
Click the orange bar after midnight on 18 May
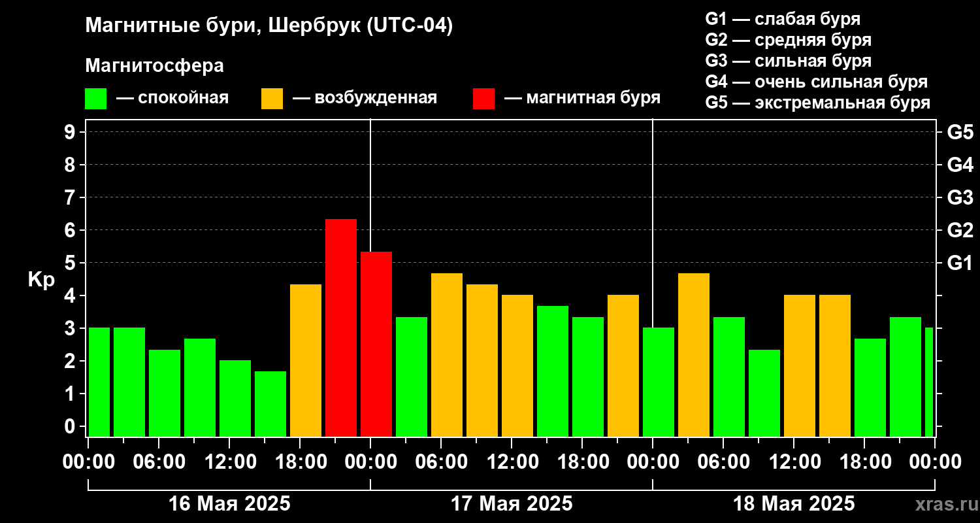coord(694,355)
